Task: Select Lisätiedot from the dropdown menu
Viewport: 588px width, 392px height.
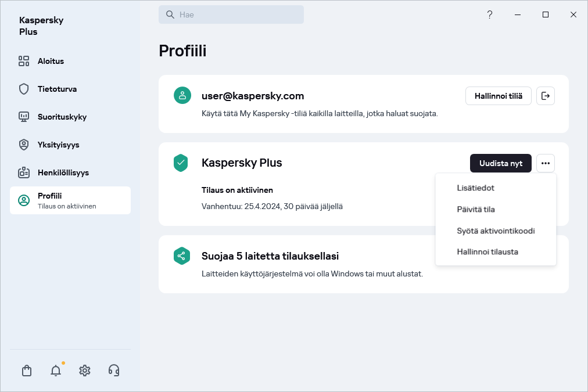Action: click(x=475, y=188)
